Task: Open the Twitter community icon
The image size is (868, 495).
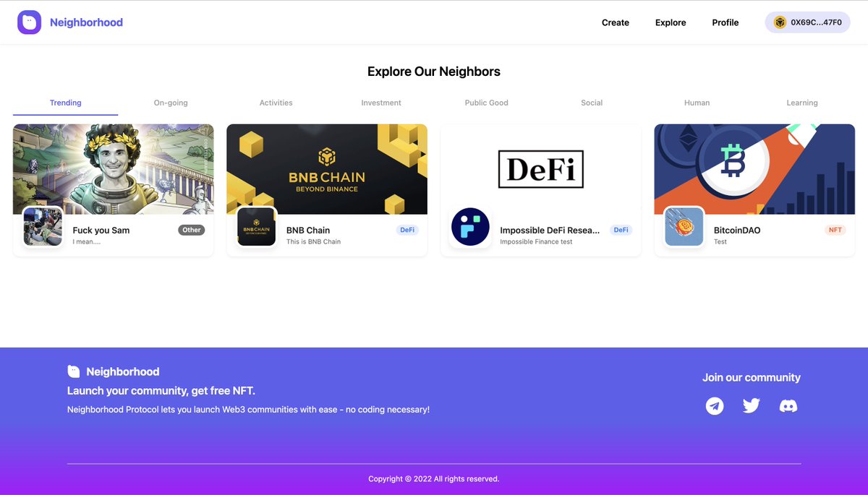Action: [x=752, y=406]
